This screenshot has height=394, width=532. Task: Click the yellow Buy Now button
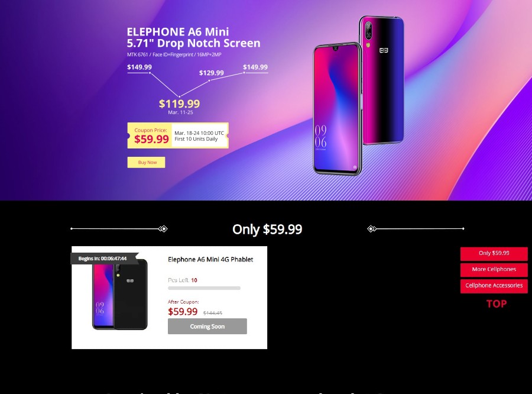pyautogui.click(x=146, y=162)
